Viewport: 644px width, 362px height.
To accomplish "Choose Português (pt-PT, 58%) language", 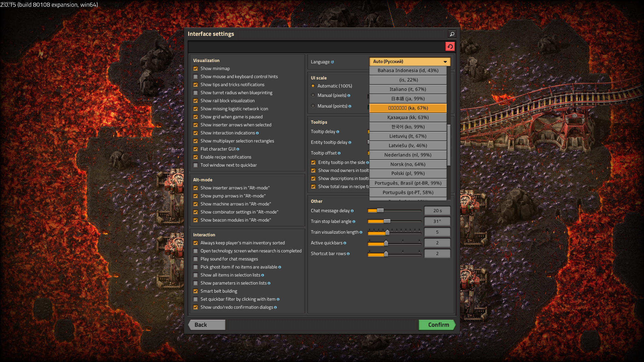I will (408, 192).
